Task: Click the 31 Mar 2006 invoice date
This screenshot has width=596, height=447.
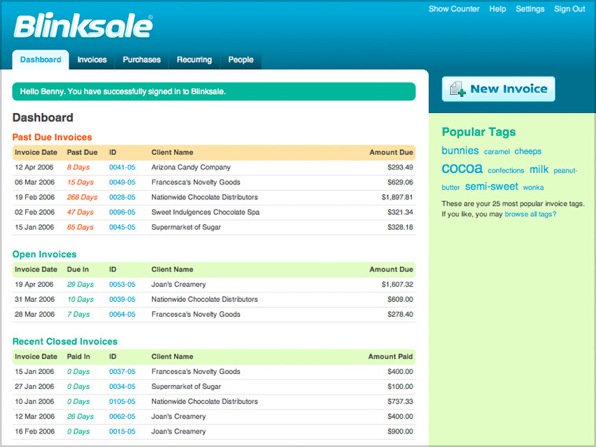Action: click(x=35, y=299)
